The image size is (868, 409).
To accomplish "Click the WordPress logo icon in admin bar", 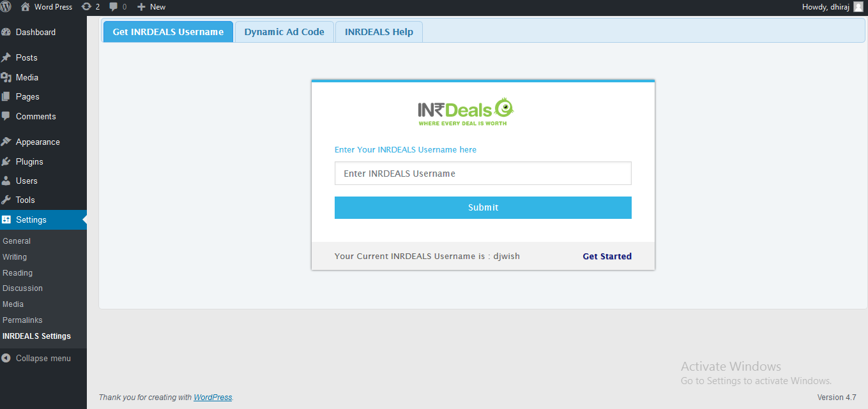I will coord(5,6).
